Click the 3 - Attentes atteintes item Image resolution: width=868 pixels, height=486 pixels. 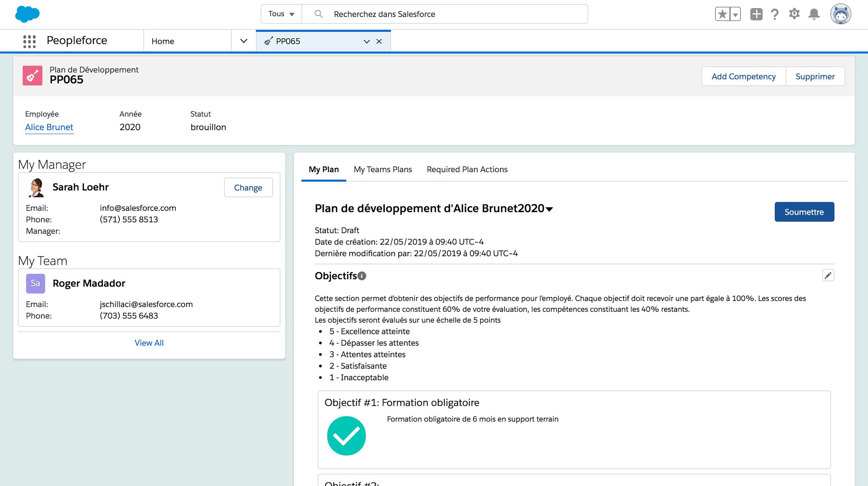tap(367, 355)
